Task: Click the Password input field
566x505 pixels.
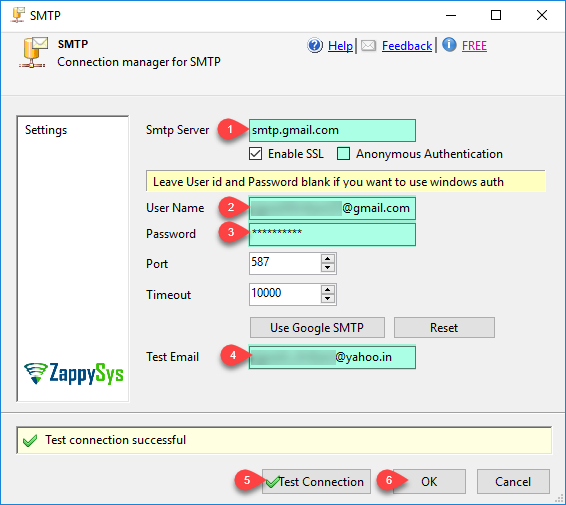Action: [332, 234]
